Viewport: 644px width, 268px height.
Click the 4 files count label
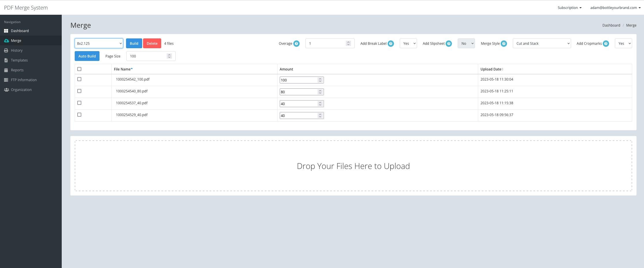(169, 44)
